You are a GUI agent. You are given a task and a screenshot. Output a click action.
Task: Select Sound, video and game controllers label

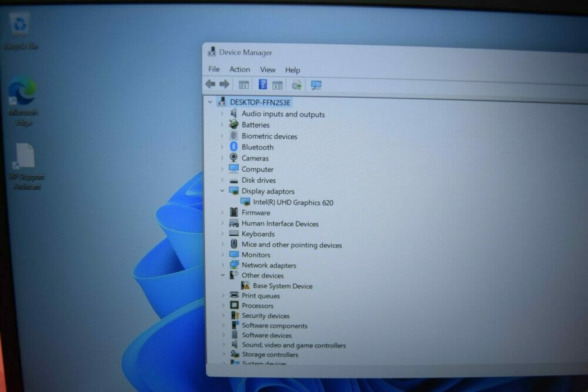click(293, 345)
